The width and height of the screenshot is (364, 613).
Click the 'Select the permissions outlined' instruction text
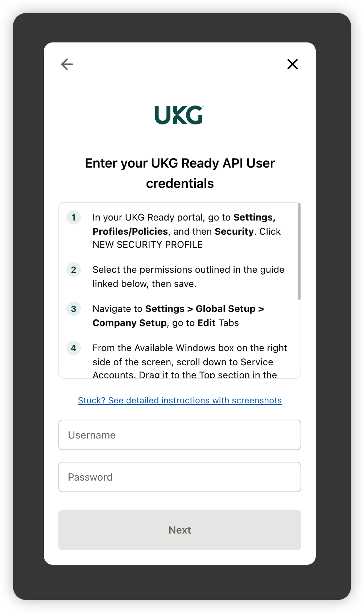(x=188, y=270)
